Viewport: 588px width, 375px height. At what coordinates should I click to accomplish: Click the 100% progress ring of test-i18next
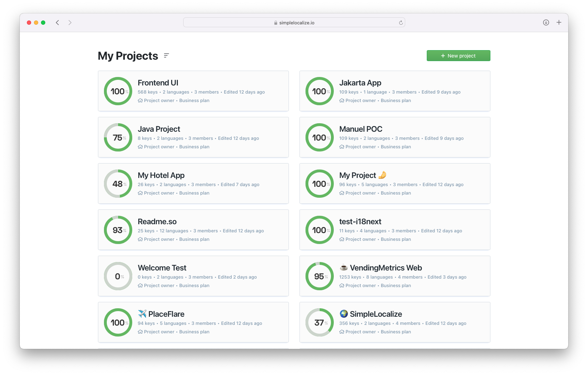tap(320, 230)
